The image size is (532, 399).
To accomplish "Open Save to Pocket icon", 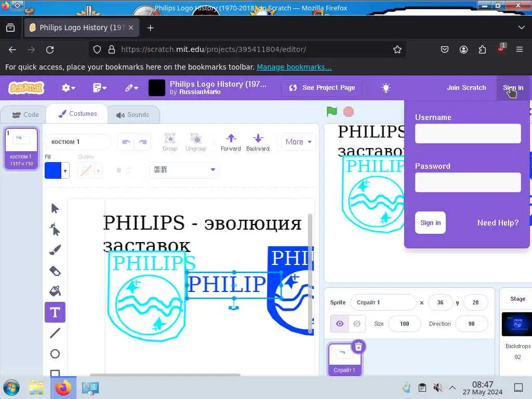I will coord(445,50).
